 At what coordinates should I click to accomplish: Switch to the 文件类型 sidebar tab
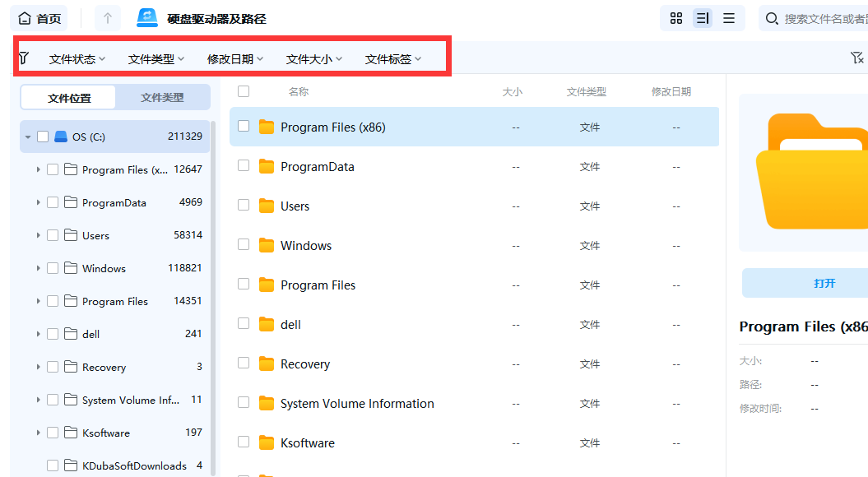[x=164, y=96]
